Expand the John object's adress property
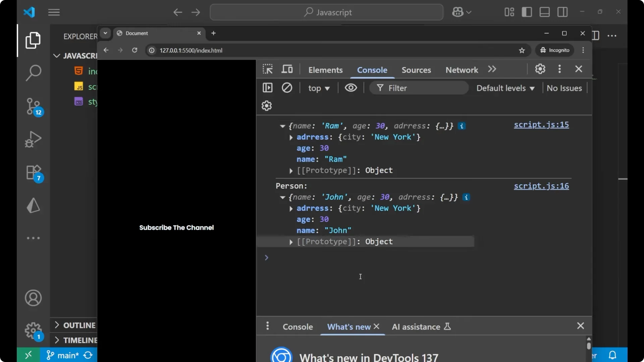This screenshot has width=644, height=362. 291,208
